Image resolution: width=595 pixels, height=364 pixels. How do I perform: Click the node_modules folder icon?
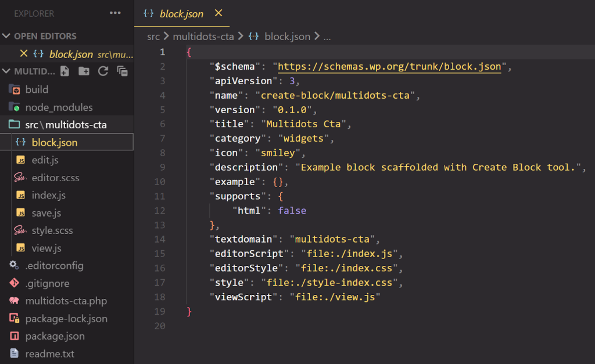pos(15,107)
